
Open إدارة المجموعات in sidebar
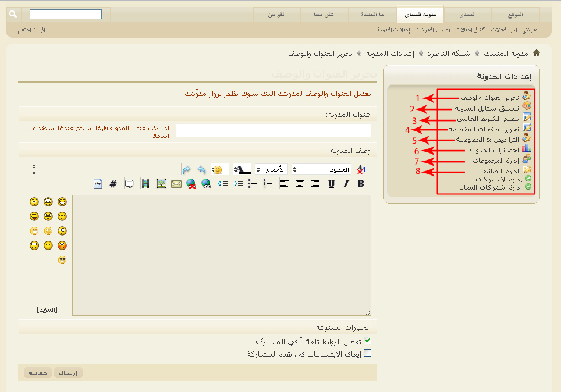[495, 161]
